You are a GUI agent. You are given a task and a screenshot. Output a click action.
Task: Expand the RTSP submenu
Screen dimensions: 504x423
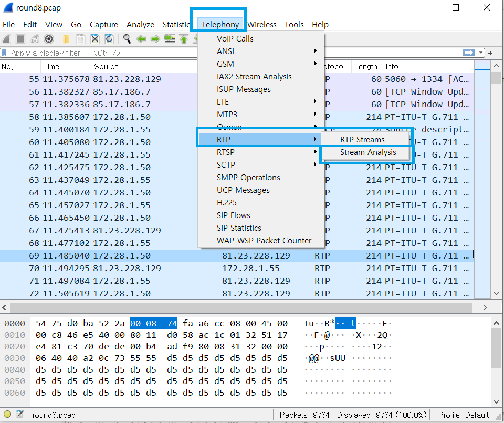point(261,152)
